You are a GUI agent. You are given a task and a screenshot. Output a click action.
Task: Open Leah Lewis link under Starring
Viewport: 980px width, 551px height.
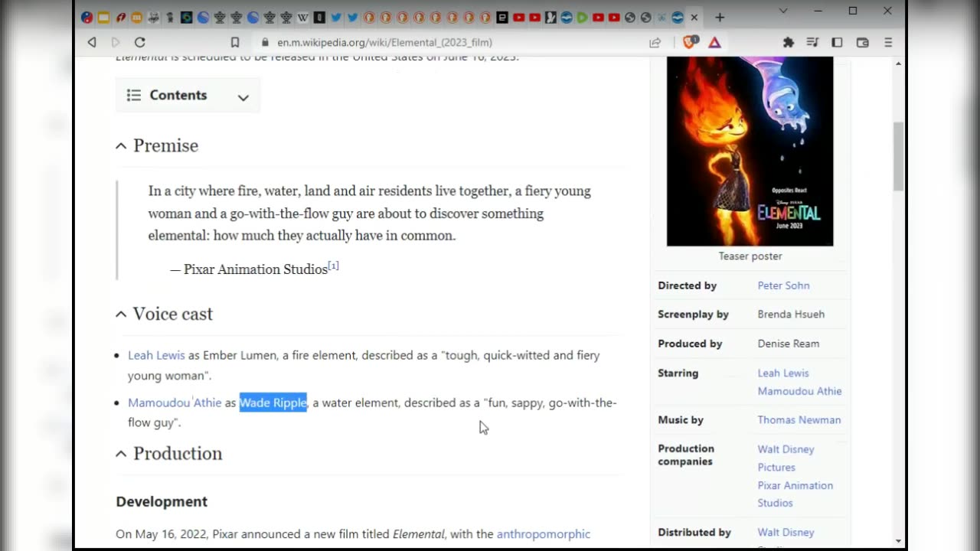(783, 373)
